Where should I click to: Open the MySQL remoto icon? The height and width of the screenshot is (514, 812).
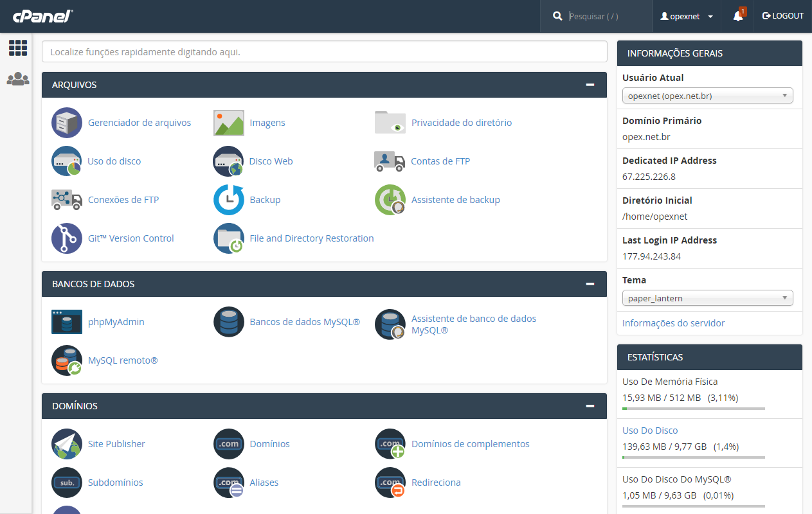[x=67, y=360]
